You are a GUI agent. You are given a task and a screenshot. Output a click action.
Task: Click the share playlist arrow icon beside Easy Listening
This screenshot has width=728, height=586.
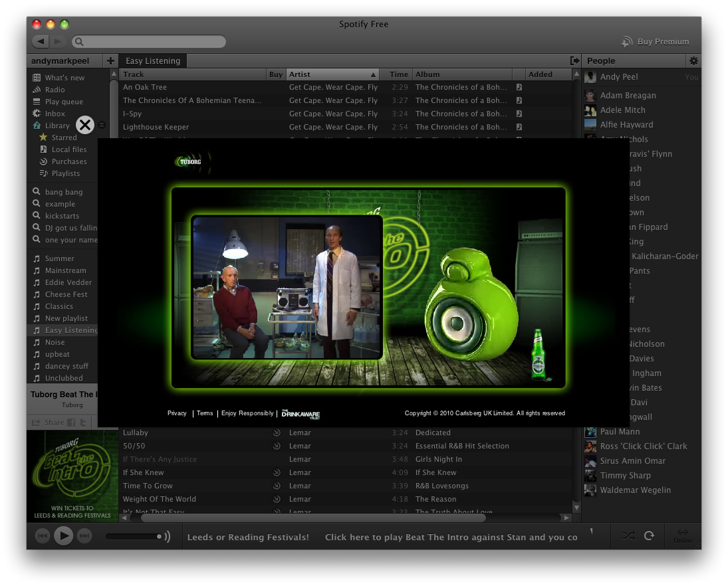(x=574, y=60)
